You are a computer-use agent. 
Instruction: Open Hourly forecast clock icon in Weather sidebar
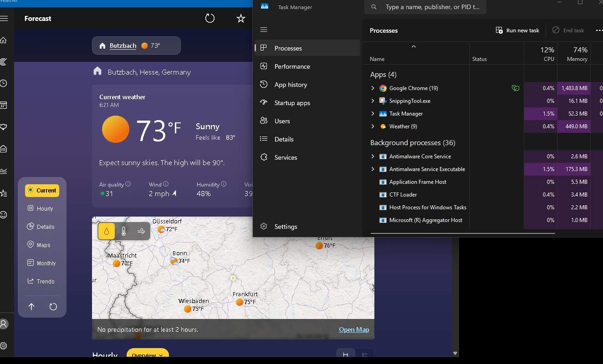point(3,83)
